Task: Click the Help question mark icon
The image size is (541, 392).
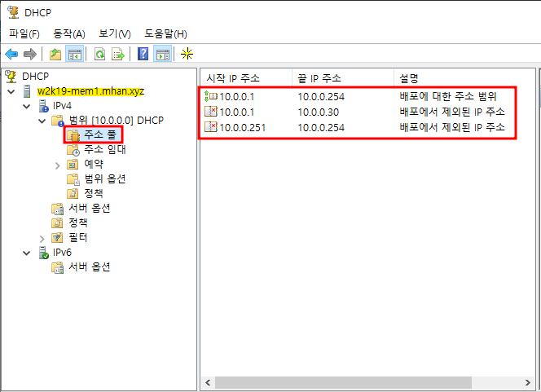Action: [x=143, y=54]
